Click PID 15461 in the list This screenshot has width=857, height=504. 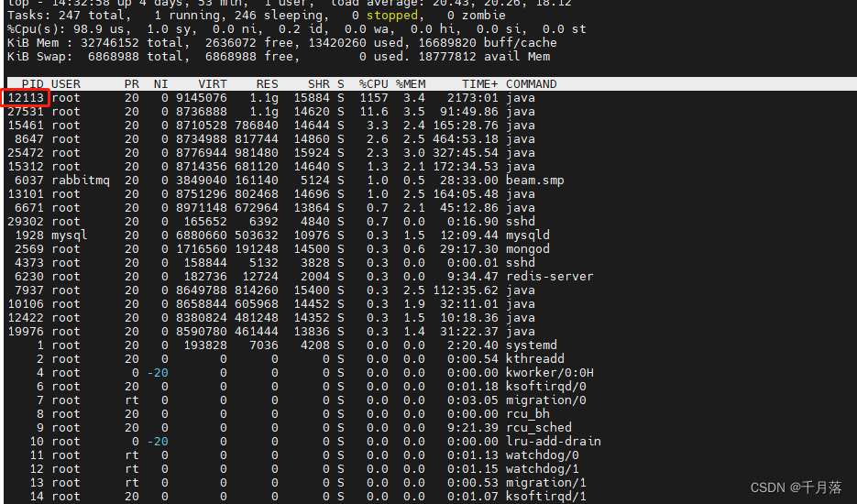25,126
